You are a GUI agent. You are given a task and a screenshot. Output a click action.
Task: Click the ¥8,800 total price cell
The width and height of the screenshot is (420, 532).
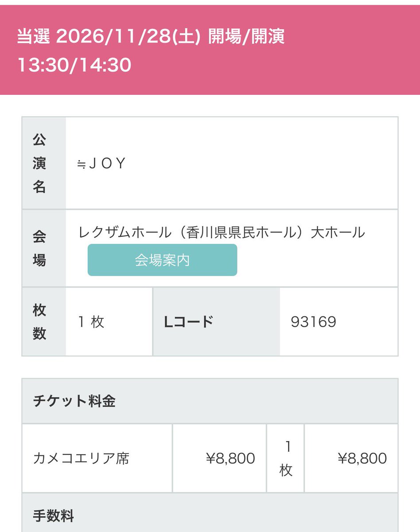click(x=351, y=458)
